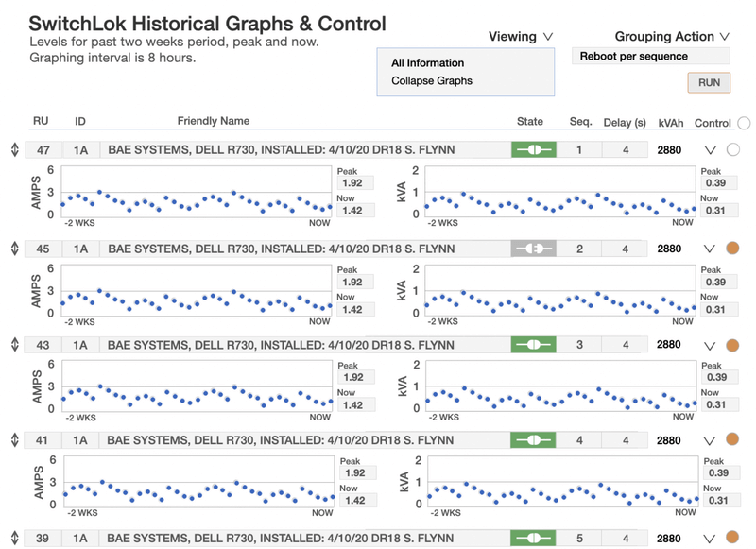The width and height of the screenshot is (756, 549).
Task: Click the green outlet state icon for RU 41
Action: coord(533,439)
